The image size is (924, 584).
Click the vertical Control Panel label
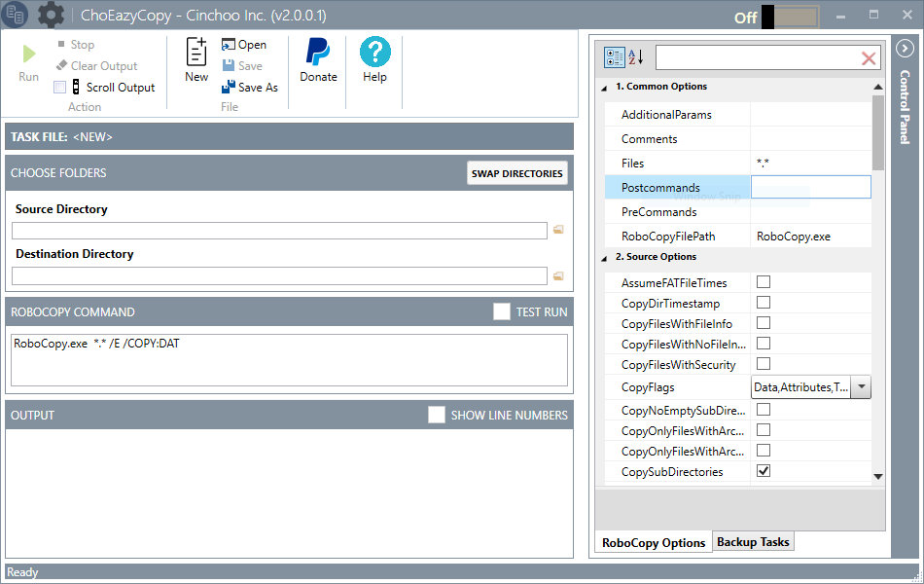(905, 107)
